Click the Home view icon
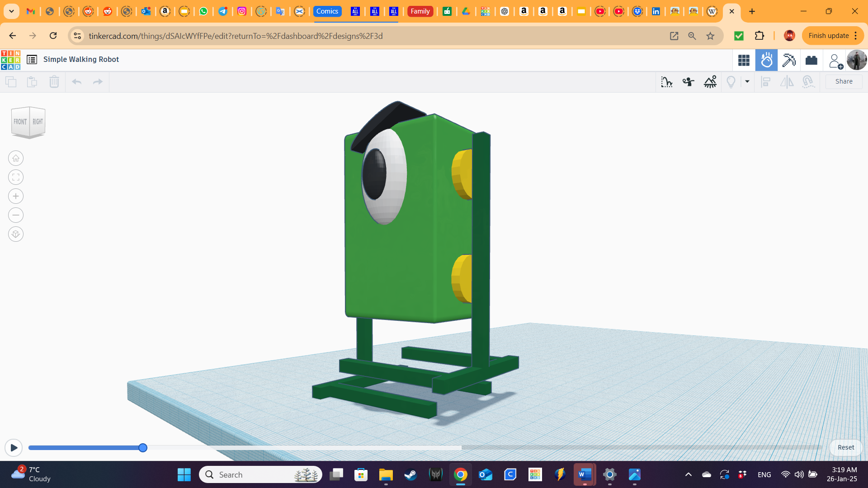Screen dimensions: 868x488 pyautogui.click(x=16, y=158)
